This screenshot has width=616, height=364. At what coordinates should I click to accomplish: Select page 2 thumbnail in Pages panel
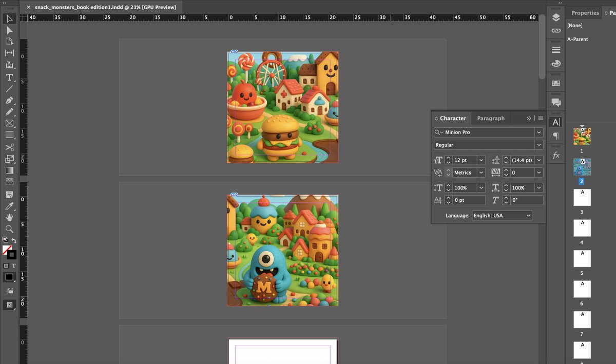[x=582, y=166]
